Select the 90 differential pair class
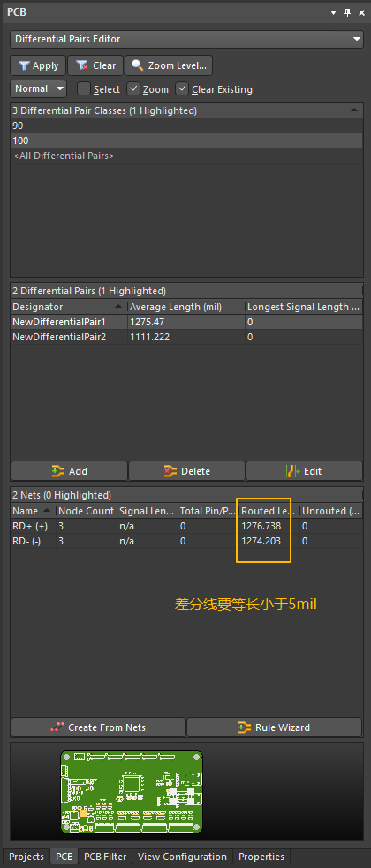This screenshot has height=868, width=371. 186,126
